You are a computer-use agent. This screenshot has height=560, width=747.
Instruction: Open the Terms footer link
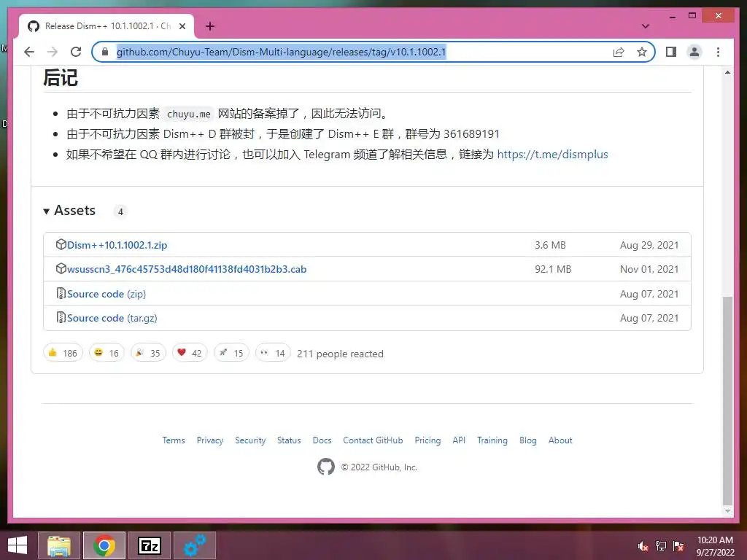174,440
